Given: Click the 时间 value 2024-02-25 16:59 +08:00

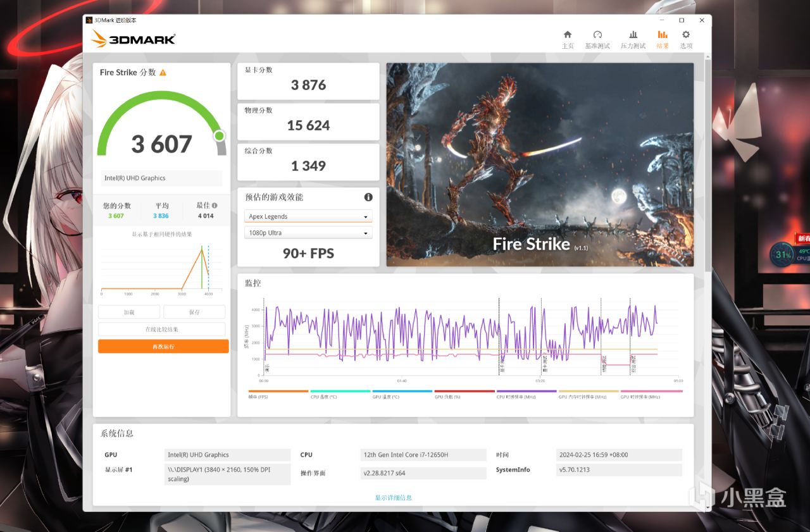Looking at the screenshot, I should pyautogui.click(x=620, y=455).
